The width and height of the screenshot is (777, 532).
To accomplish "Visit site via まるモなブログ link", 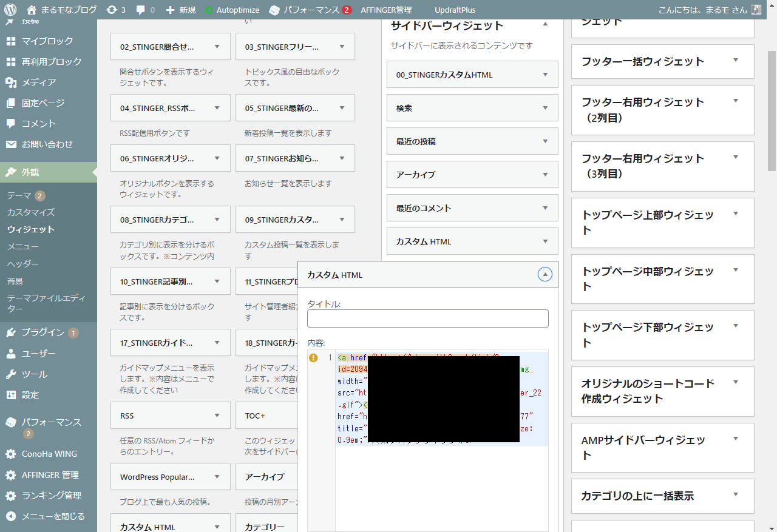I will pyautogui.click(x=61, y=10).
